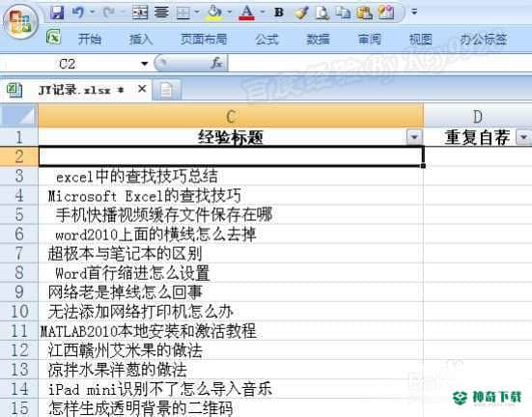532x417 pixels.
Task: Click the Print Preview icon
Action: [x=322, y=13]
